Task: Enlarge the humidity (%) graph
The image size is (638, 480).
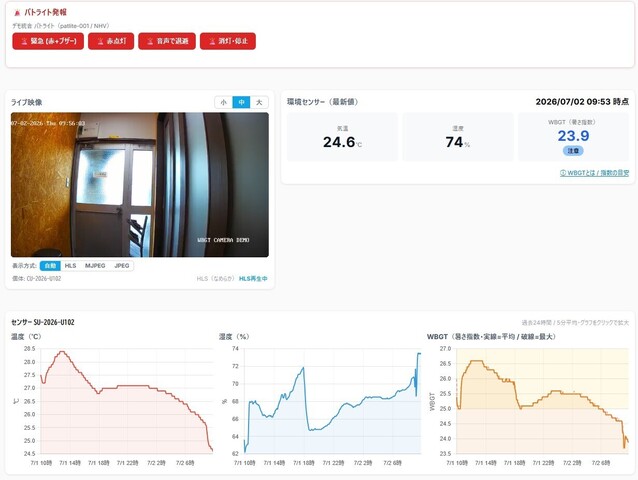Action: (x=320, y=401)
